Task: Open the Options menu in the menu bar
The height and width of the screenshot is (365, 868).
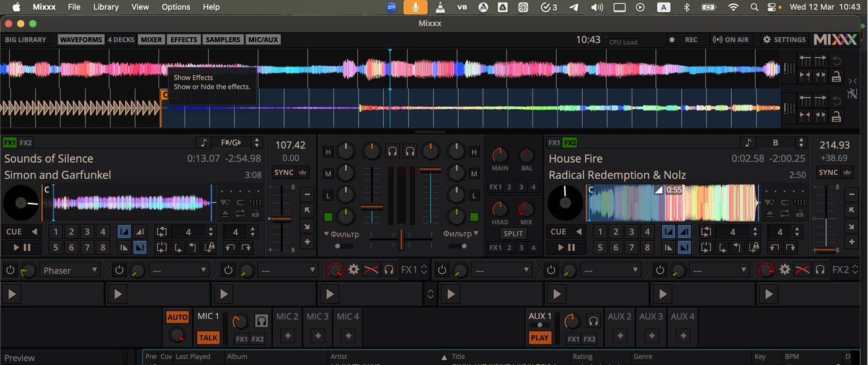Action: coord(175,7)
